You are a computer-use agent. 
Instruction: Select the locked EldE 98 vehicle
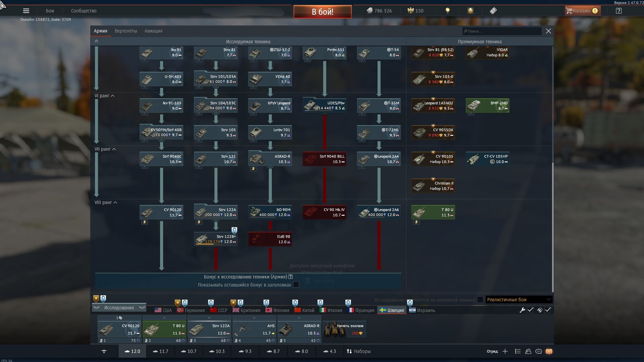click(x=270, y=239)
